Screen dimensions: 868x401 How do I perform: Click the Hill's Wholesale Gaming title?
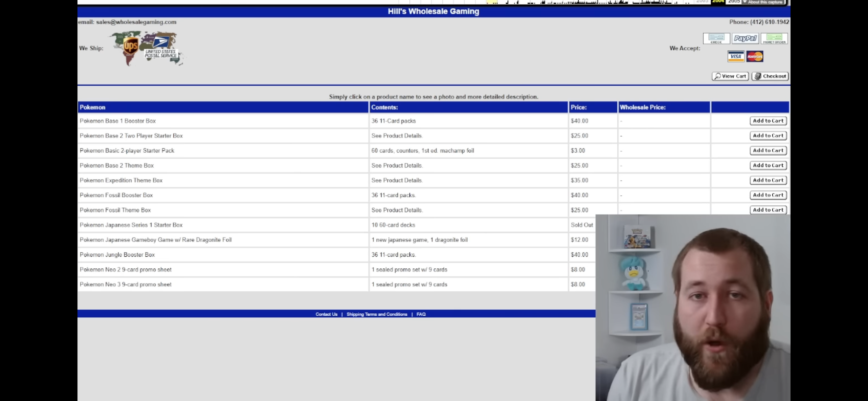[x=434, y=11]
